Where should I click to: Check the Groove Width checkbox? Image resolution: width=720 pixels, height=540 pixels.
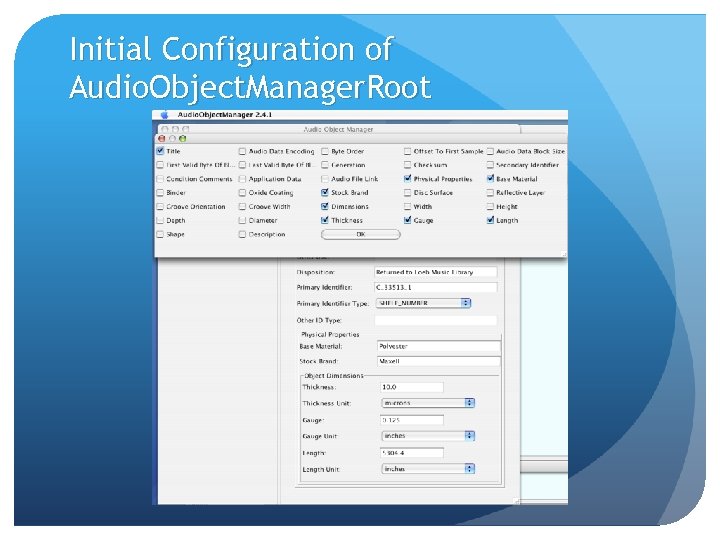(x=242, y=207)
